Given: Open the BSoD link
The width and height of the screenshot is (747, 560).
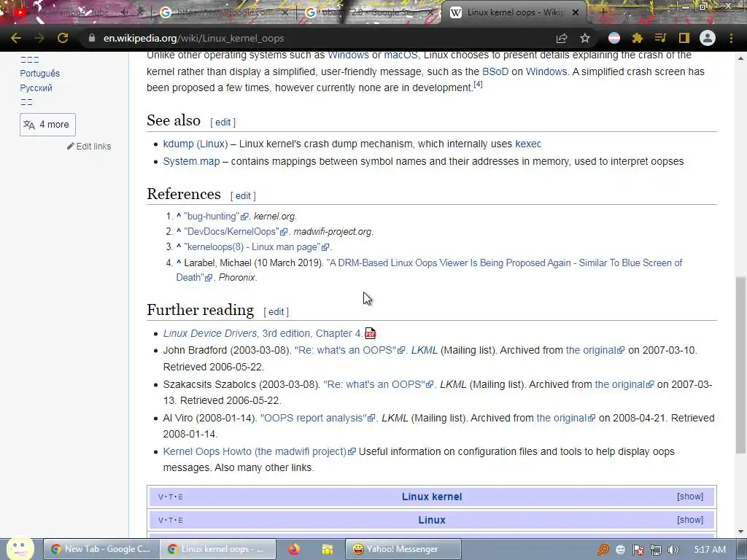Looking at the screenshot, I should pyautogui.click(x=495, y=71).
